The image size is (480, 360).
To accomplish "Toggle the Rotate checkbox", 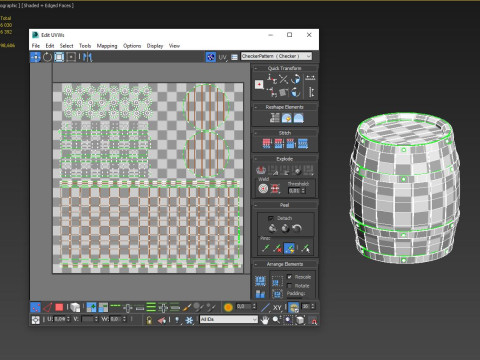I will [289, 286].
